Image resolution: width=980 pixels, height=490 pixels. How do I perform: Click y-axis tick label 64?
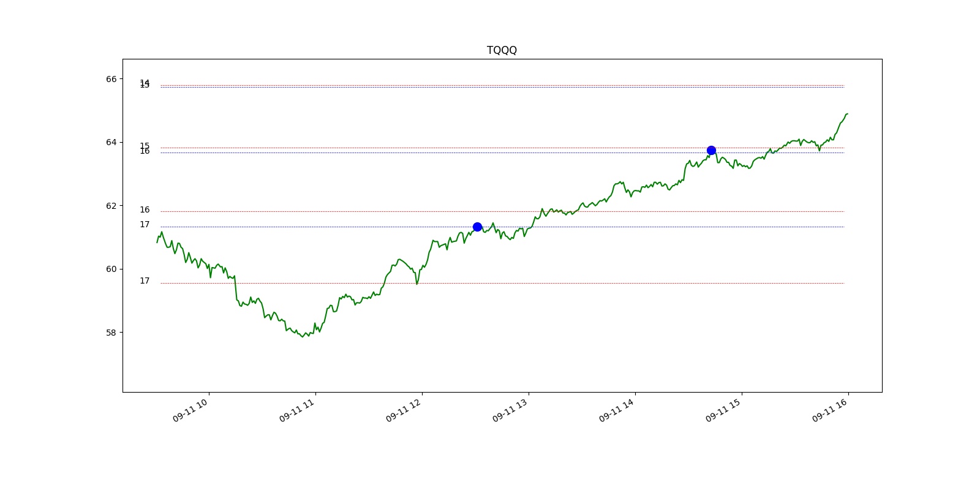pyautogui.click(x=111, y=142)
